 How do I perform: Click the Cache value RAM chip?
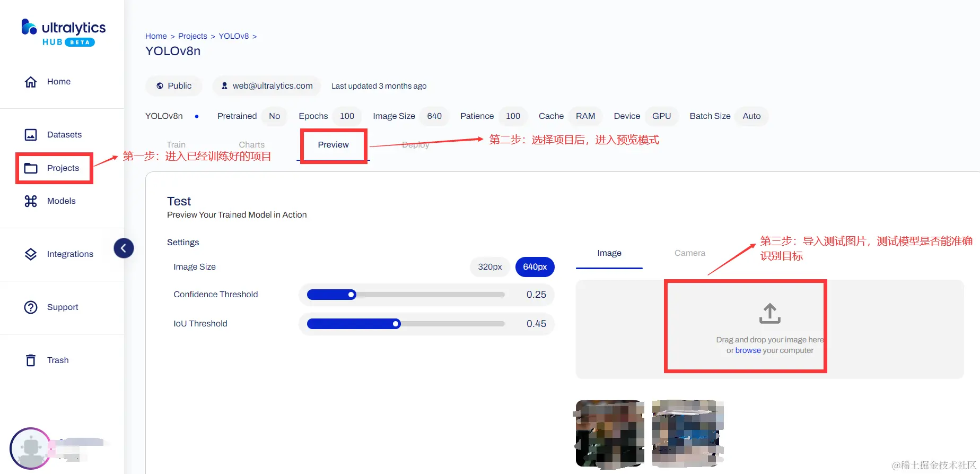585,116
